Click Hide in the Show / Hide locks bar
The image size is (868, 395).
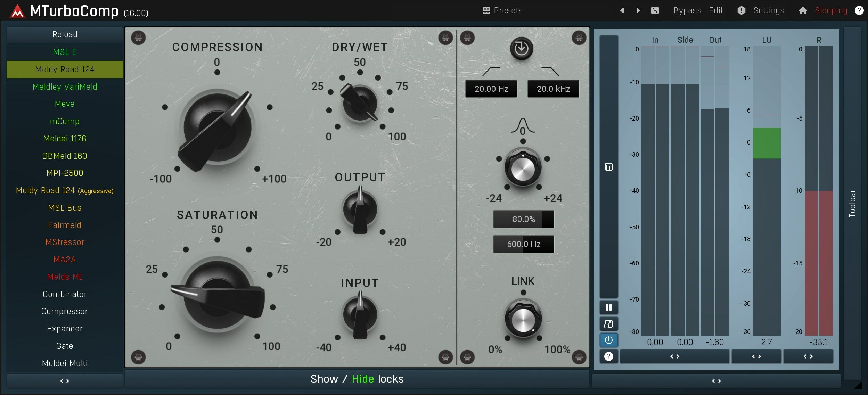coord(362,379)
